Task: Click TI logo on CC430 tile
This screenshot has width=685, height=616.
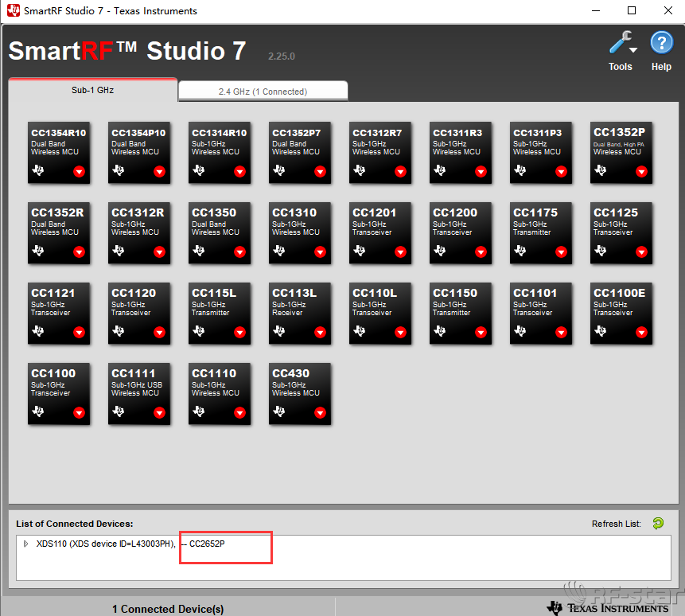Action: 279,412
